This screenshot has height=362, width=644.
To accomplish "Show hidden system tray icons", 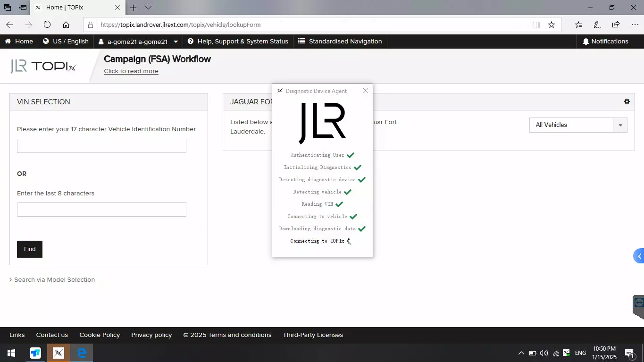I will click(x=521, y=353).
